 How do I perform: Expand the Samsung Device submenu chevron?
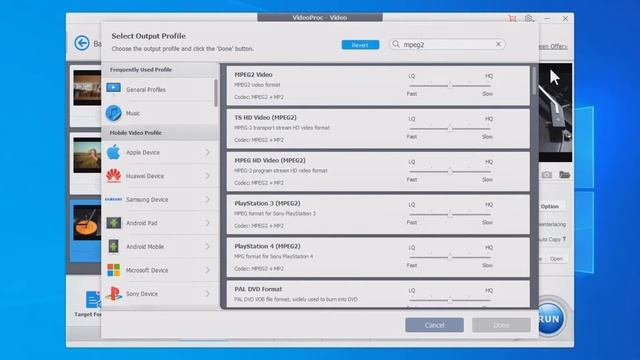tap(208, 199)
